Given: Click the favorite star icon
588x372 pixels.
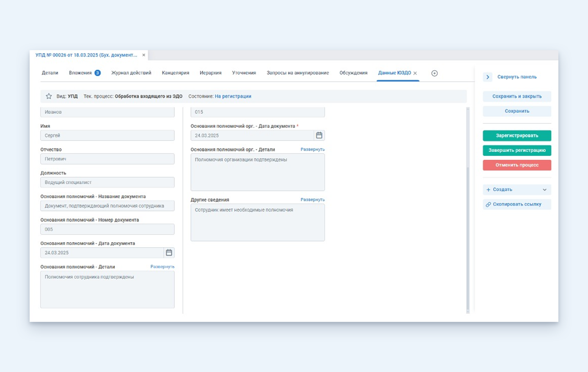Looking at the screenshot, I should [x=49, y=96].
